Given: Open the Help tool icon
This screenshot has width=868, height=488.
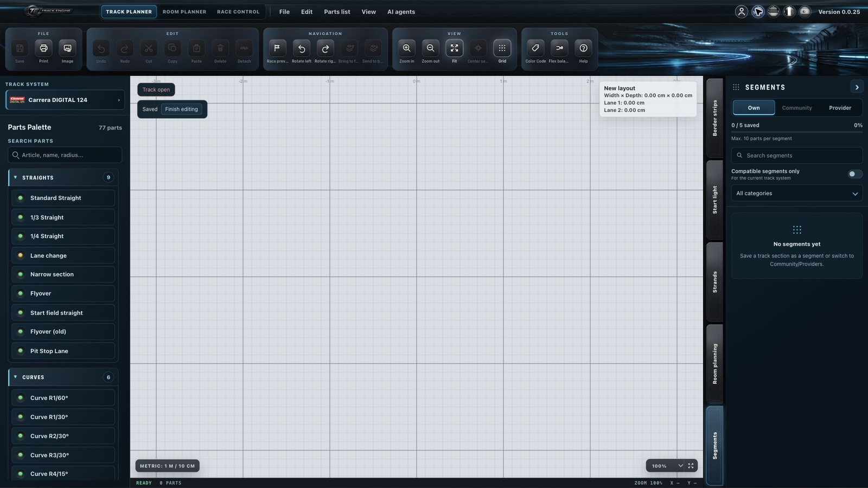Looking at the screenshot, I should [583, 48].
